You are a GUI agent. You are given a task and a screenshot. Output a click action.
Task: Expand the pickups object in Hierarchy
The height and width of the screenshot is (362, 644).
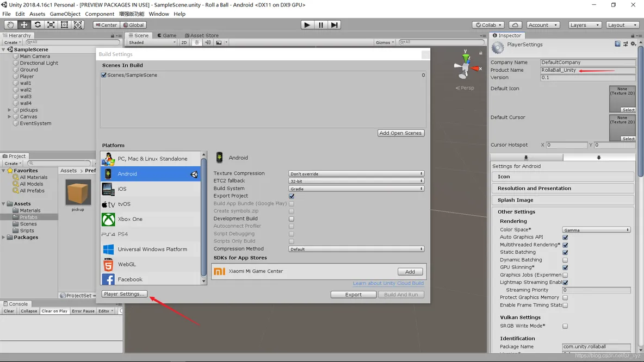point(9,110)
